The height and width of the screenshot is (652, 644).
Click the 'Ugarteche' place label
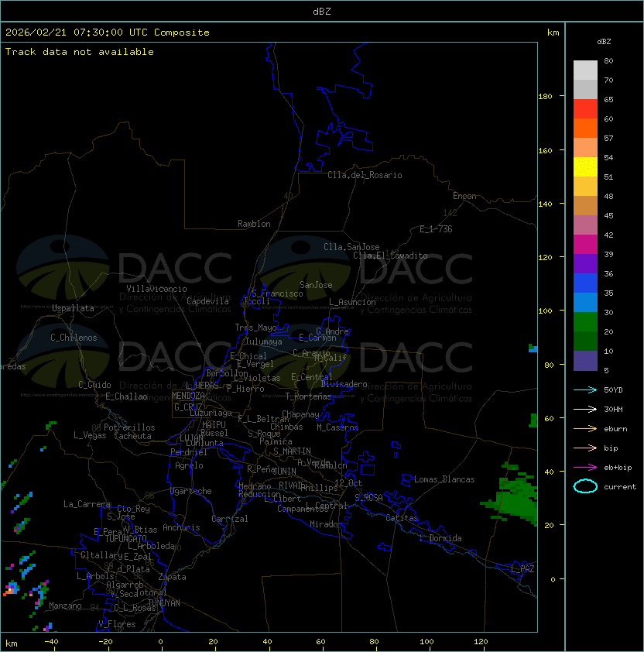point(190,491)
